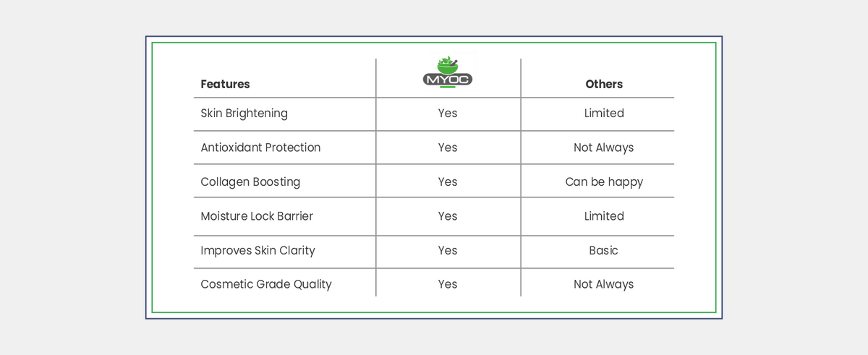Image resolution: width=868 pixels, height=355 pixels.
Task: Click the Basic cell under Others
Action: click(x=604, y=250)
